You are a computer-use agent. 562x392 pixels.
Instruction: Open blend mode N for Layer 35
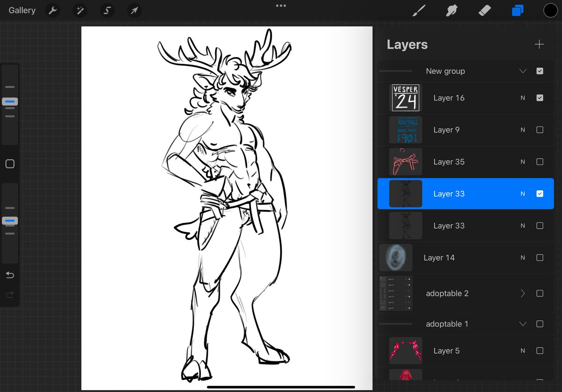523,162
